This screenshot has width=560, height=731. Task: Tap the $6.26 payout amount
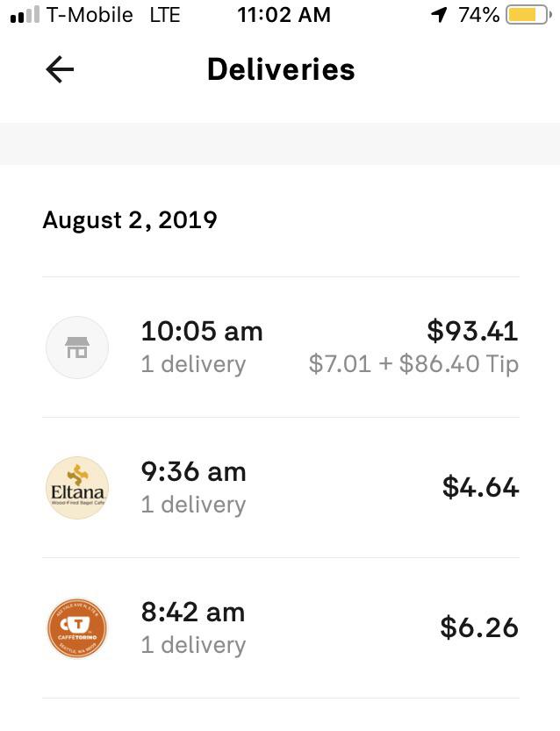point(481,628)
